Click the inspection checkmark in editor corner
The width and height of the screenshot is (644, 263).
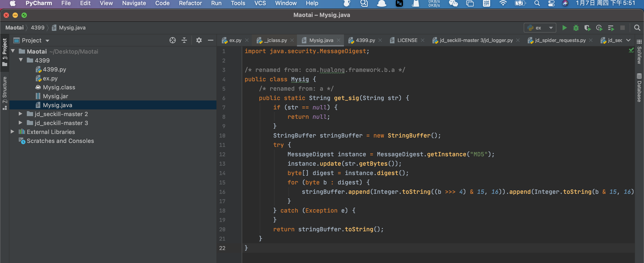(x=631, y=50)
